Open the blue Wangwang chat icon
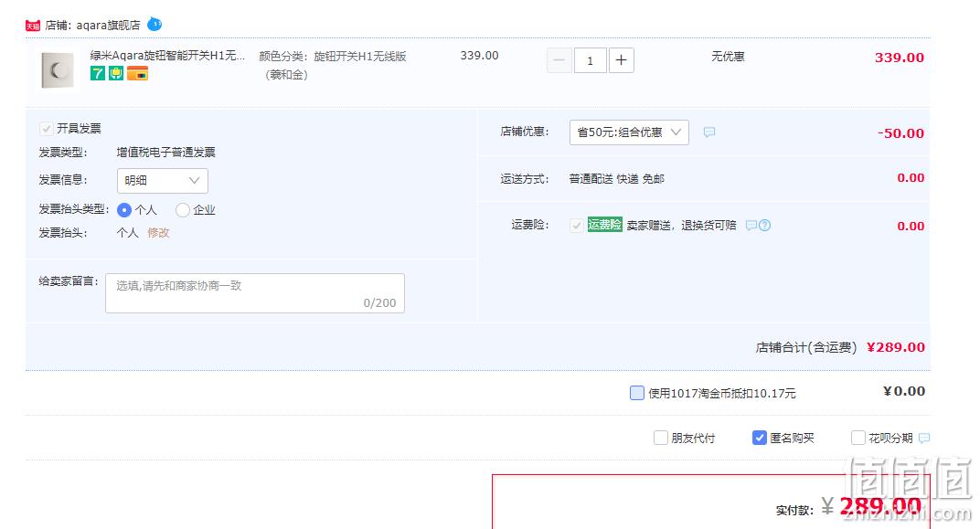The image size is (980, 529). pos(154,25)
